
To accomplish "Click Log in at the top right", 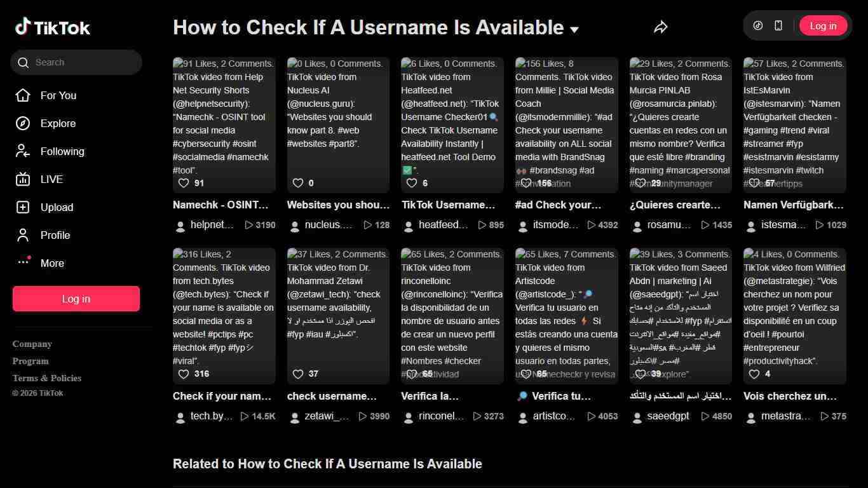I will [x=823, y=25].
